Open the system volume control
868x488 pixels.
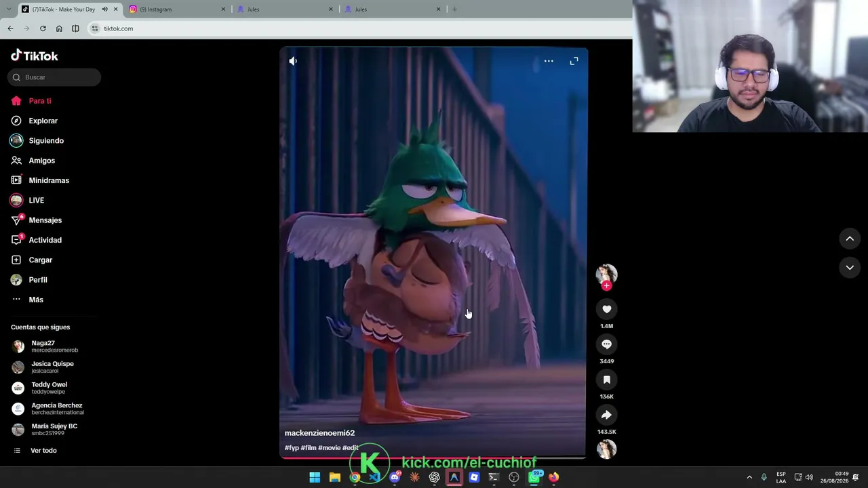[x=809, y=477]
